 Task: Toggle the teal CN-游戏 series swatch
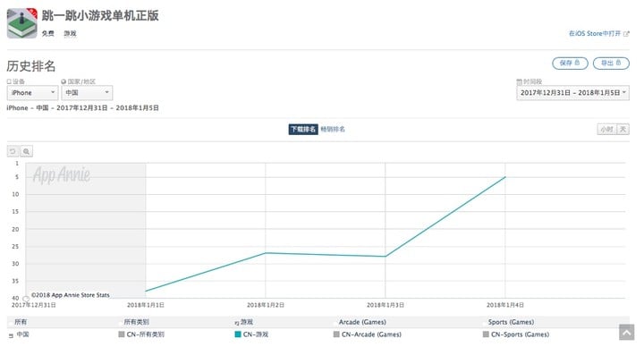pyautogui.click(x=237, y=334)
